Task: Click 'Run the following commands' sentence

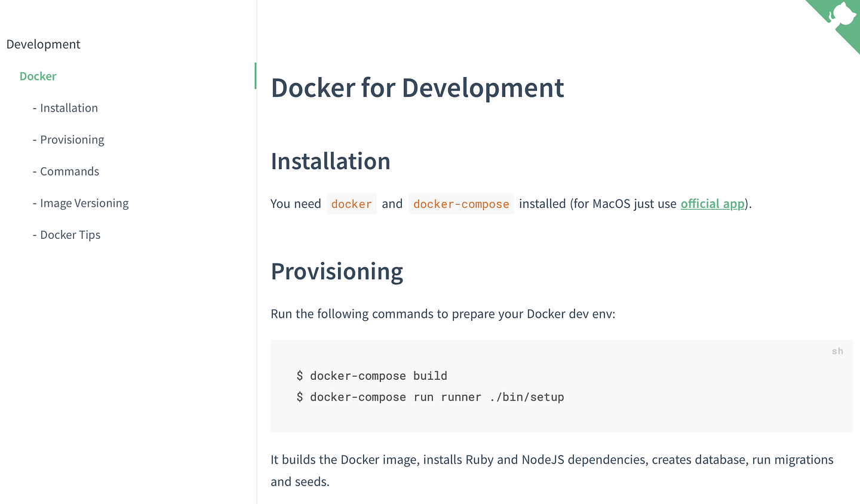Action: click(x=443, y=314)
